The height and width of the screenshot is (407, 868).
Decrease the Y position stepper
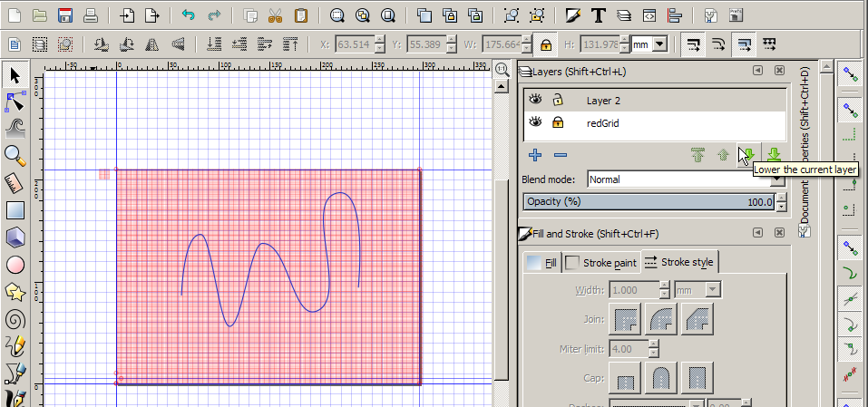[452, 49]
